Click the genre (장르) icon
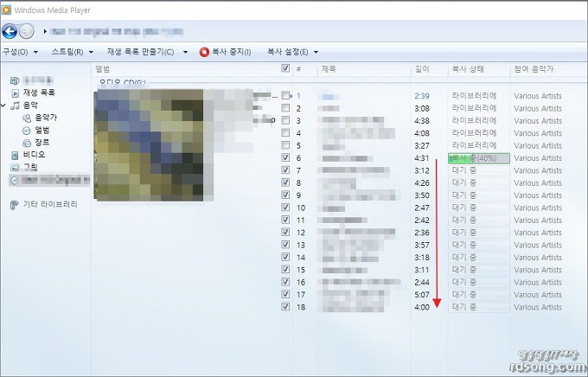This screenshot has height=377, width=588. point(27,143)
